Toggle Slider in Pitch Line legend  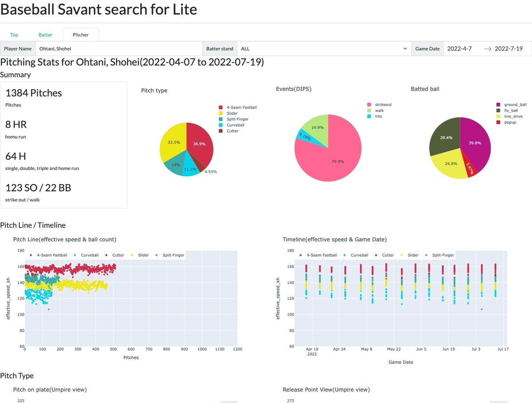pos(139,255)
